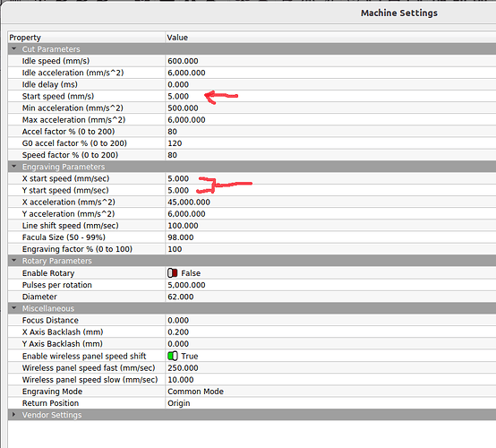Toggle the Enable Rotary switch
Image resolution: width=496 pixels, height=448 pixels.
tap(173, 273)
